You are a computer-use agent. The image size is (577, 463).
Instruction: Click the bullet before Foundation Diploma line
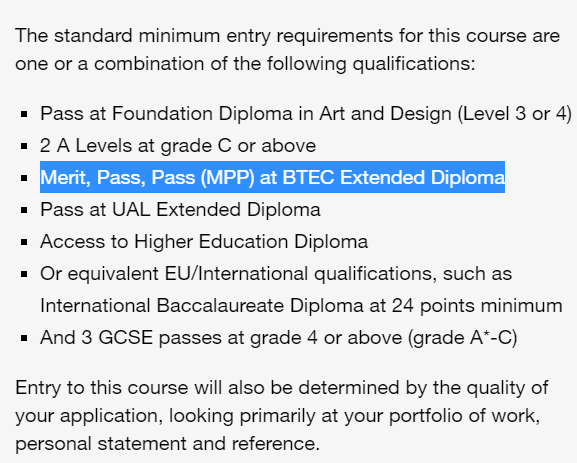click(x=25, y=114)
